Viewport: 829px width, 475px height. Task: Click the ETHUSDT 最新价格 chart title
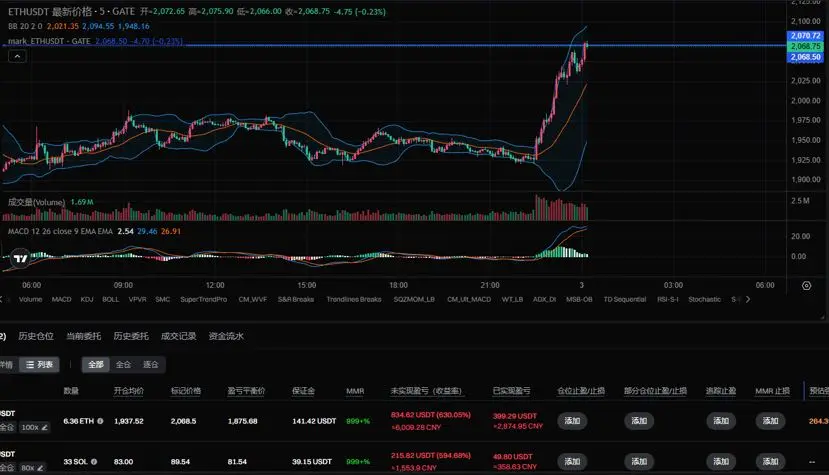(71, 12)
